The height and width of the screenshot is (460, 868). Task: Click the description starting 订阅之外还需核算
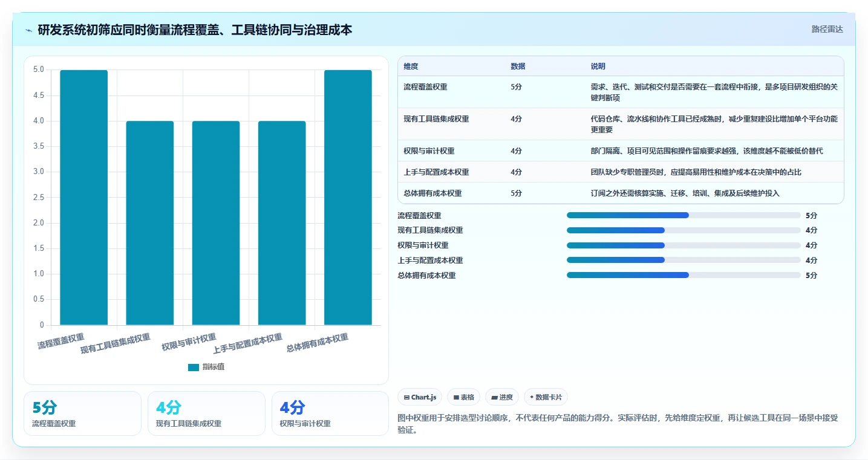(x=685, y=193)
